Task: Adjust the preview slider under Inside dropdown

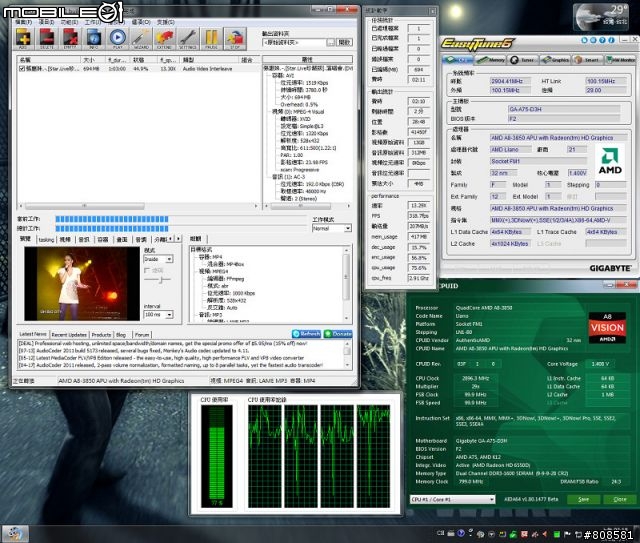Action: tap(158, 280)
